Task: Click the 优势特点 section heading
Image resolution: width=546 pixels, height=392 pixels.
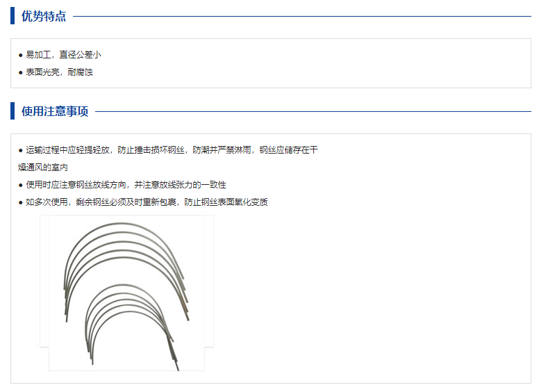Action: 44,16
